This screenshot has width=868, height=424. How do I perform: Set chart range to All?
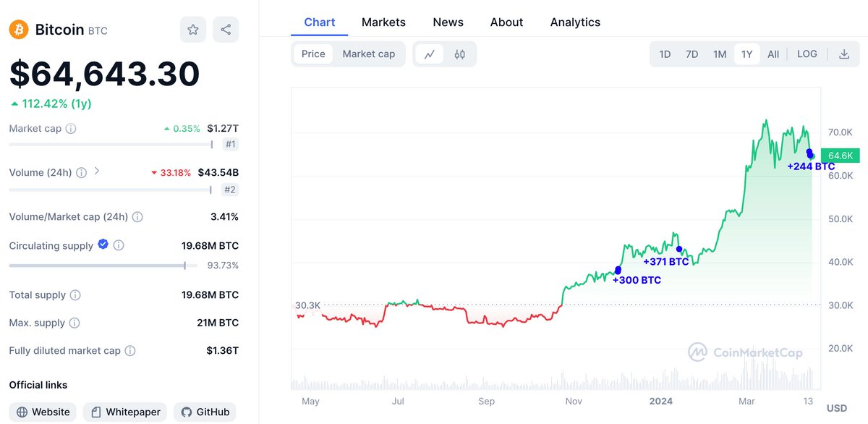pos(773,54)
